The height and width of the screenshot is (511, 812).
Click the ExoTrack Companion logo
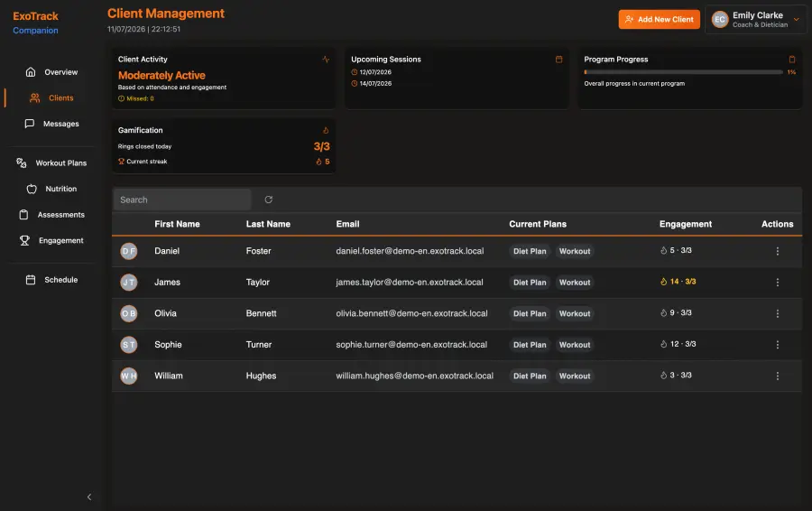[x=35, y=23]
